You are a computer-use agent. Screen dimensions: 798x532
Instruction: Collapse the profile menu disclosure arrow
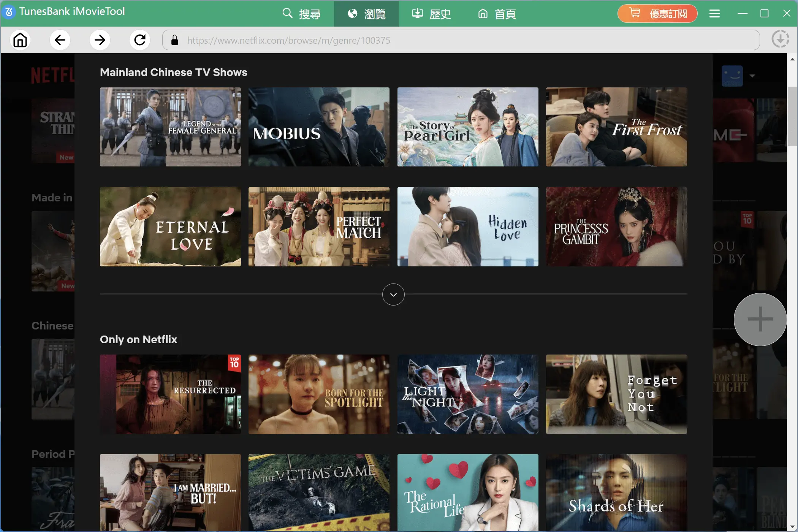pos(752,76)
